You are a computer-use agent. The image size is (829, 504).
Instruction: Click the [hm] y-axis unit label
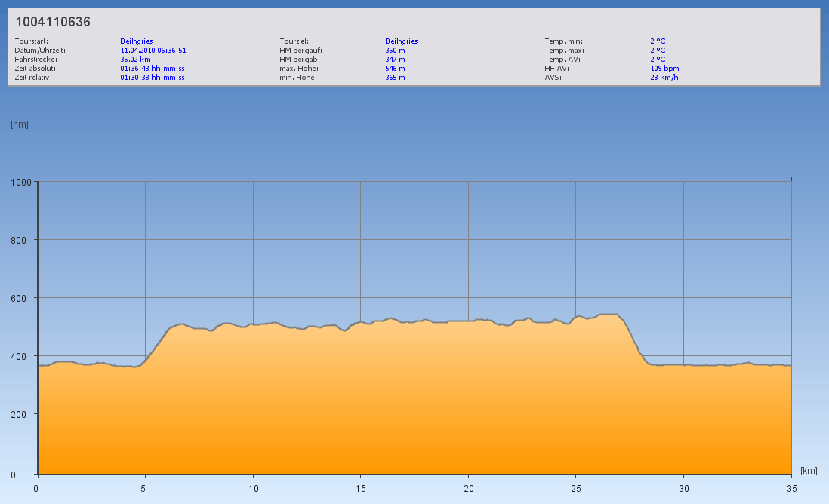(20, 124)
